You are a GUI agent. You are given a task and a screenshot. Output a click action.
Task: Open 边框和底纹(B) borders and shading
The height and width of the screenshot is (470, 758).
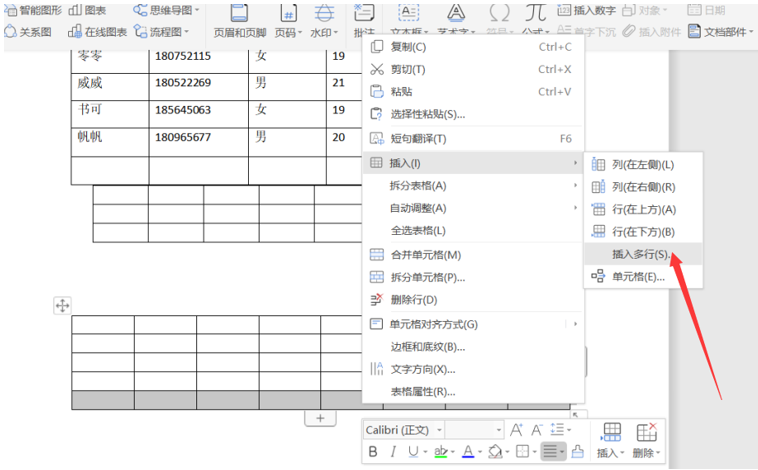(473, 347)
